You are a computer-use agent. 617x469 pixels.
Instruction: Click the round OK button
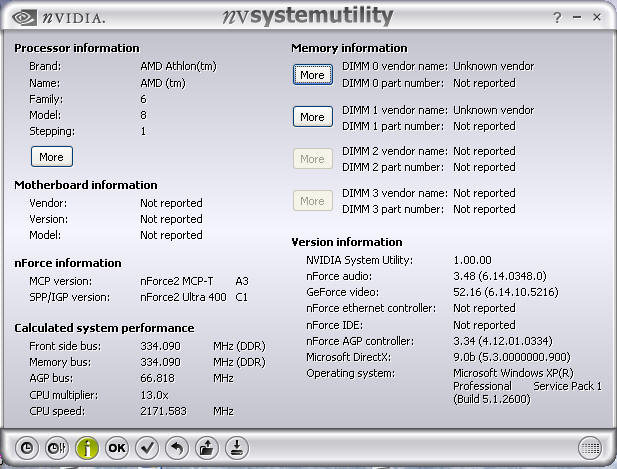[117, 448]
